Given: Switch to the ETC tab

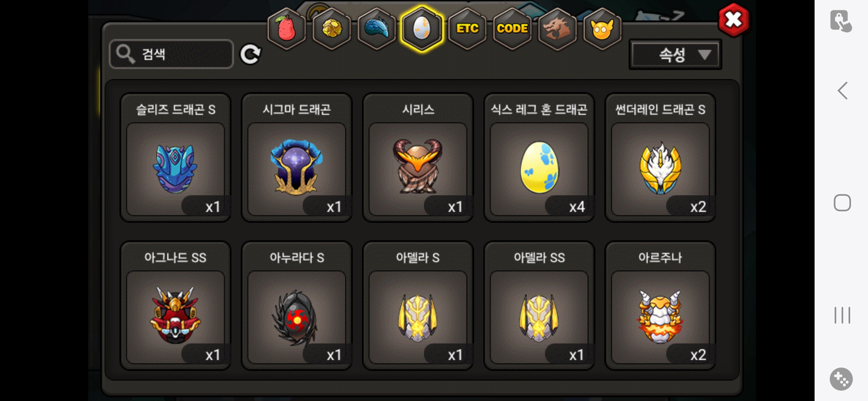Looking at the screenshot, I should 467,29.
